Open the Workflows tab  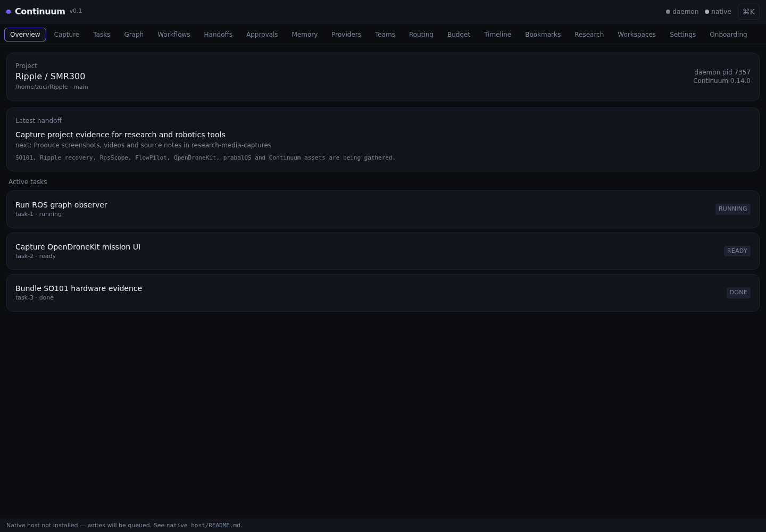pyautogui.click(x=174, y=35)
